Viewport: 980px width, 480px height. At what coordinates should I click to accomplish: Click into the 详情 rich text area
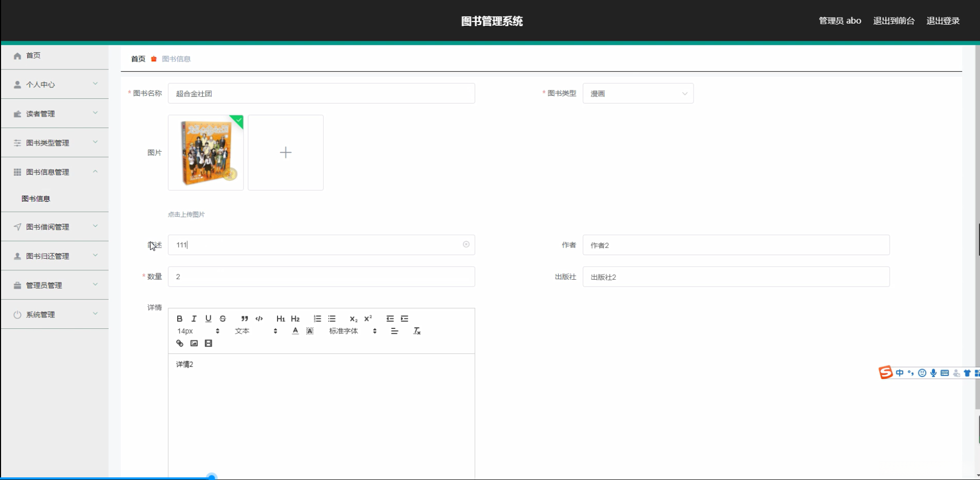click(x=321, y=416)
